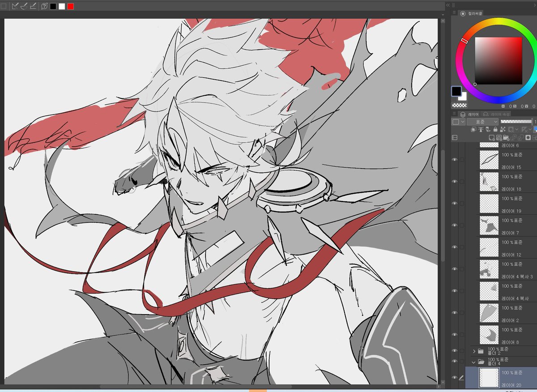This screenshot has width=537, height=392.
Task: Click the transfer to lower layer icon
Action: pos(514,138)
